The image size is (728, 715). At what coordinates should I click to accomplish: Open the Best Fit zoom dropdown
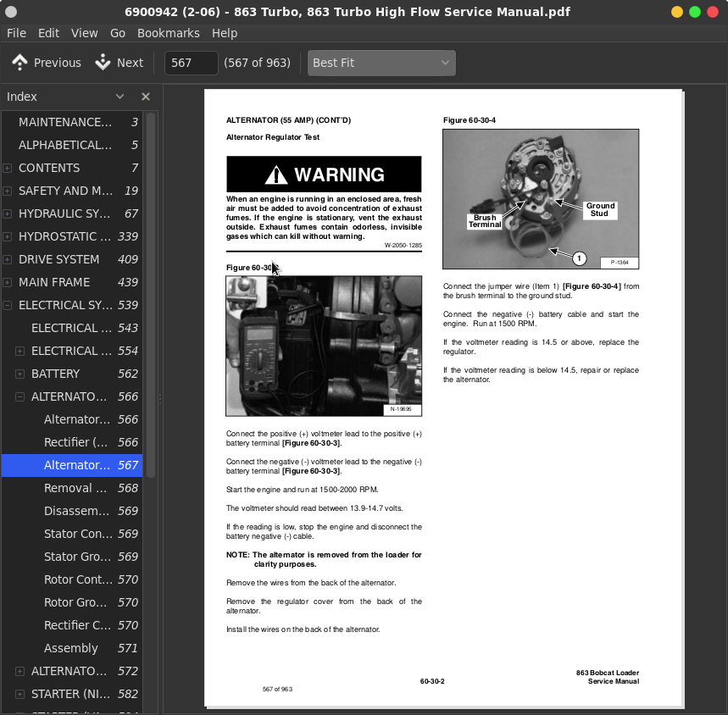click(381, 63)
